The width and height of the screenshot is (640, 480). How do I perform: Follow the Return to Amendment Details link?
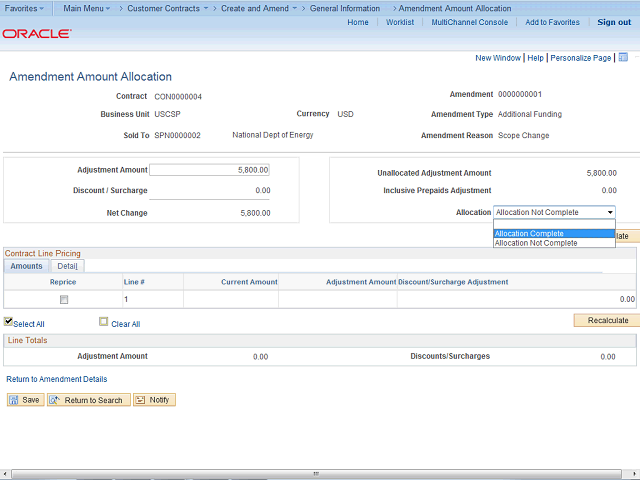pos(56,379)
